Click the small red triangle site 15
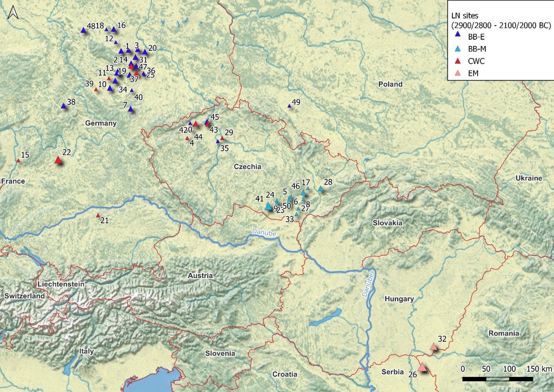 pyautogui.click(x=18, y=161)
